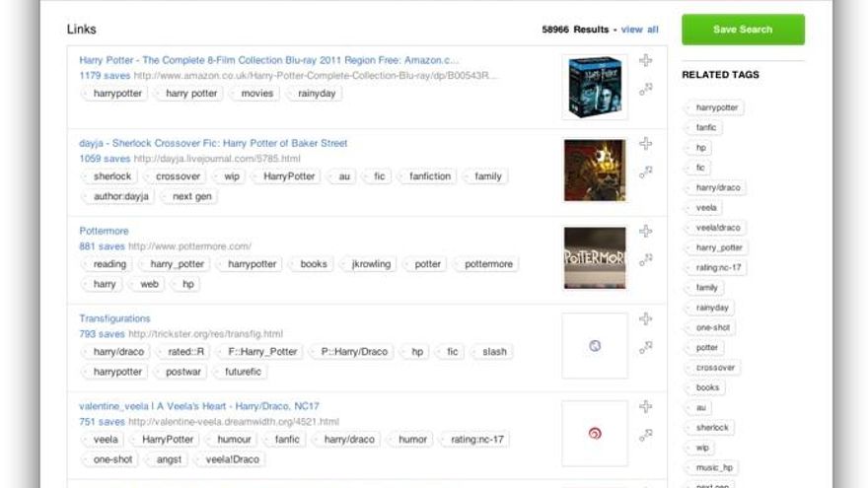Click the Save Search button
868x488 pixels.
click(x=743, y=30)
